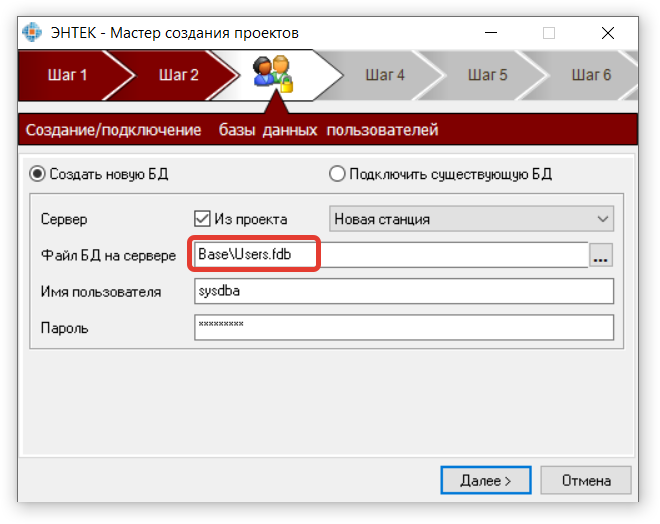Jump to step Шаг 5

[488, 75]
